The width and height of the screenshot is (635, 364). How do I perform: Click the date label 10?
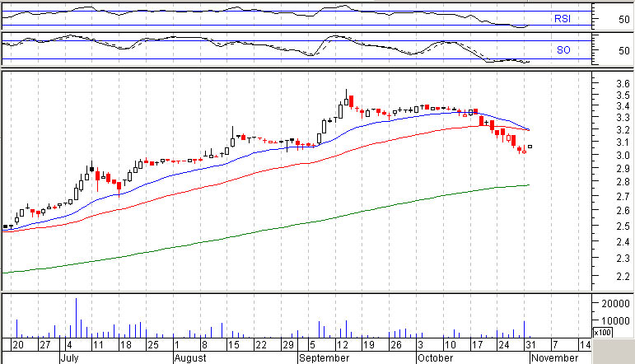[450, 345]
